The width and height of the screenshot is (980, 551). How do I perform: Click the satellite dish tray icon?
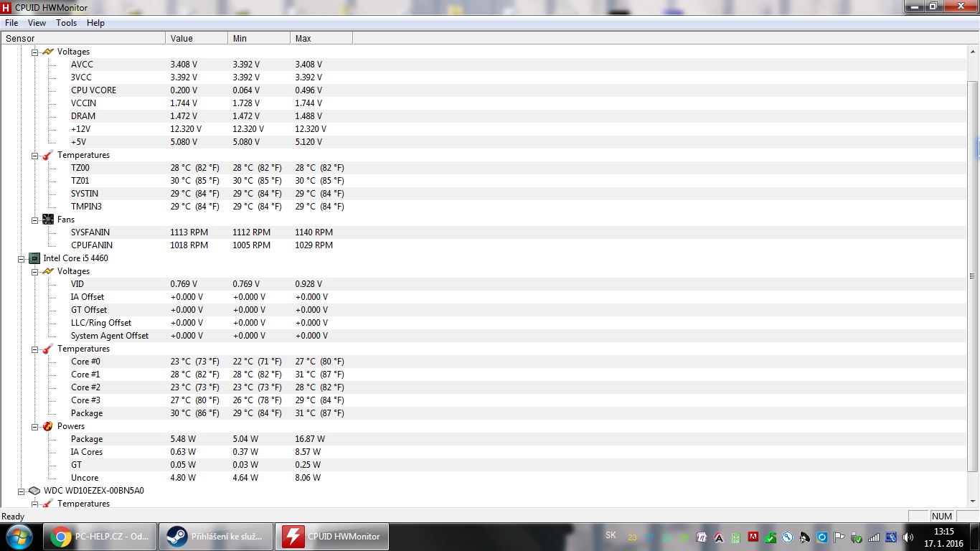pyautogui.click(x=805, y=537)
